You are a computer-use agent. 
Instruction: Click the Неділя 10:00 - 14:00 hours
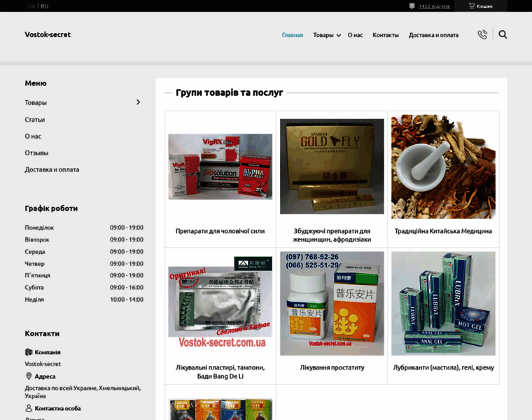click(127, 299)
